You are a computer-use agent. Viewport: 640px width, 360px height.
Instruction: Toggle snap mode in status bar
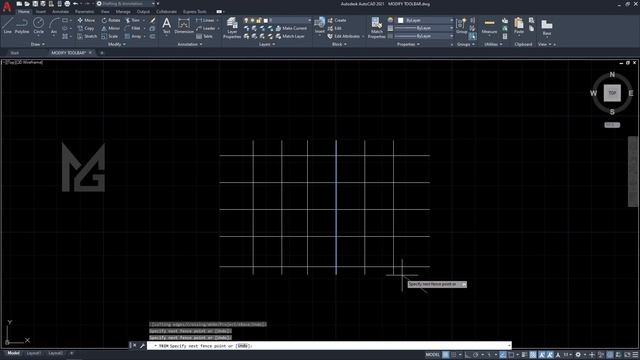click(x=453, y=355)
